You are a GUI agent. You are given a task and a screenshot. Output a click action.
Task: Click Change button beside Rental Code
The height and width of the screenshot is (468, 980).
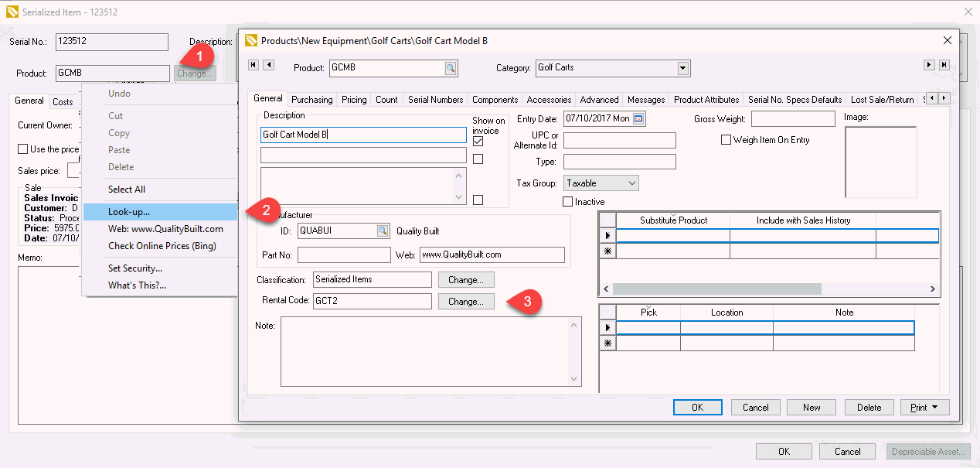tap(466, 302)
